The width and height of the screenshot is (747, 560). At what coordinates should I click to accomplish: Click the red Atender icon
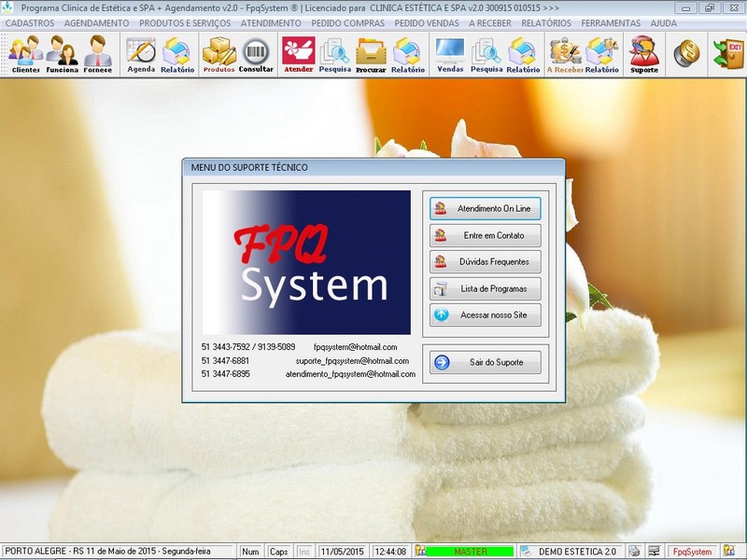coord(298,54)
